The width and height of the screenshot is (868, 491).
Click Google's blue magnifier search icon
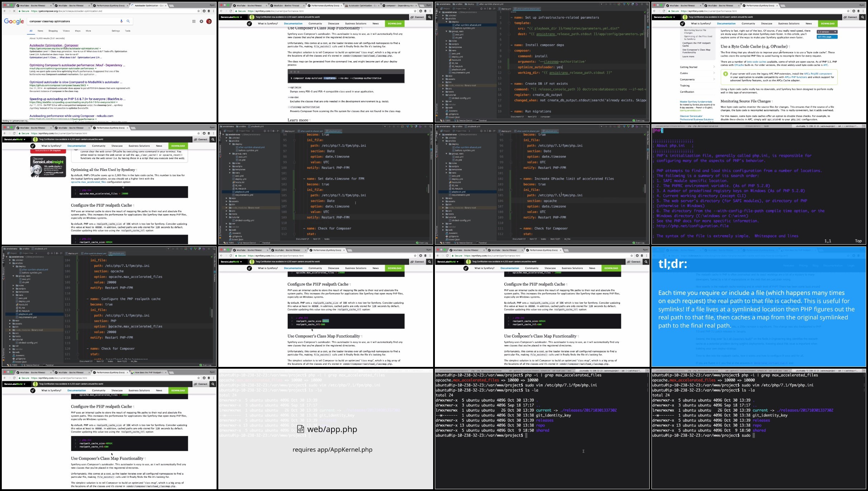128,21
